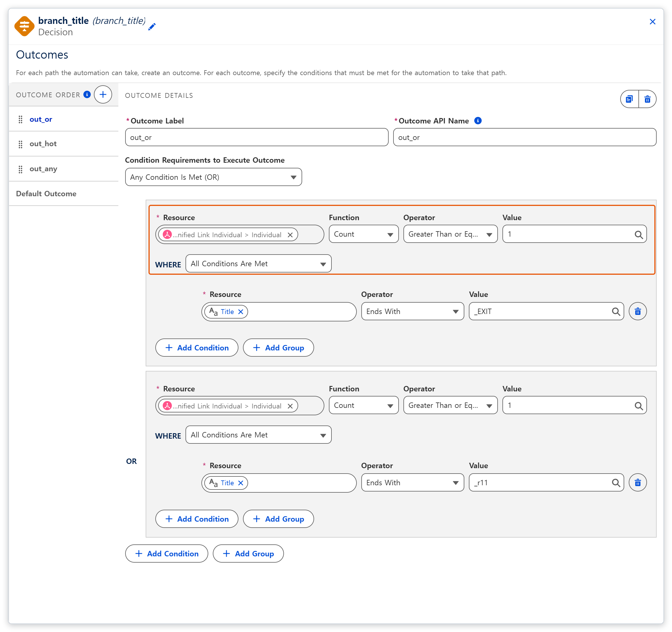Screen dimensions: 672x632
Task: Delete the out_or outcome
Action: pos(647,99)
